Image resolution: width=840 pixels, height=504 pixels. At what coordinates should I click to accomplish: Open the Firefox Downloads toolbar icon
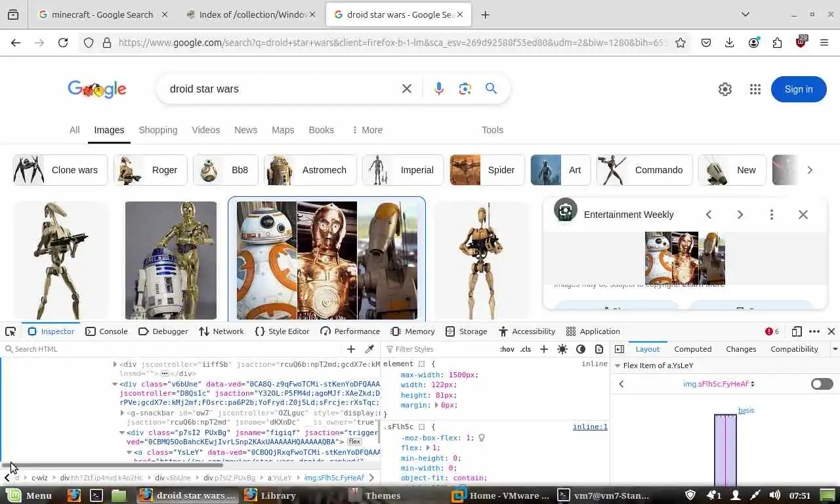[729, 43]
